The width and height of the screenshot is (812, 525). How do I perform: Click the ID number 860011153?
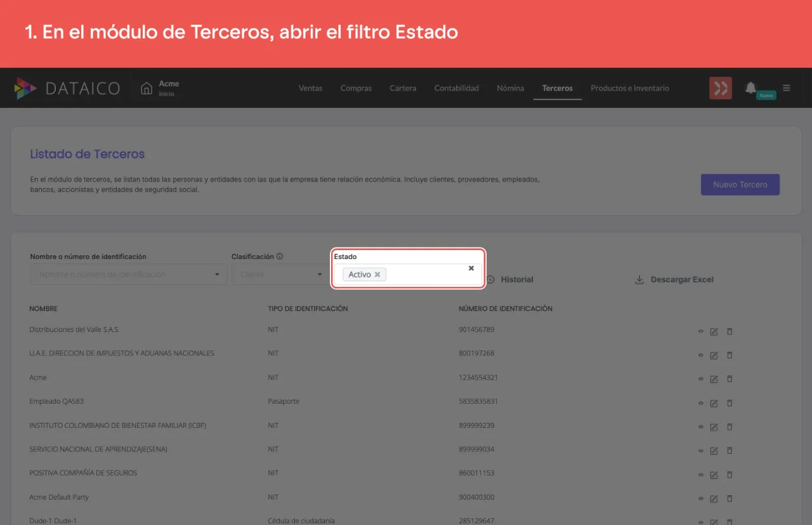tap(476, 473)
